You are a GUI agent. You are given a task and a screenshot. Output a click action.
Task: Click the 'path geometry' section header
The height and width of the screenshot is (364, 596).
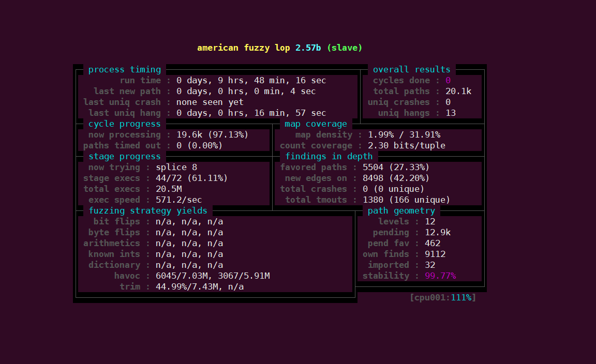pos(401,211)
